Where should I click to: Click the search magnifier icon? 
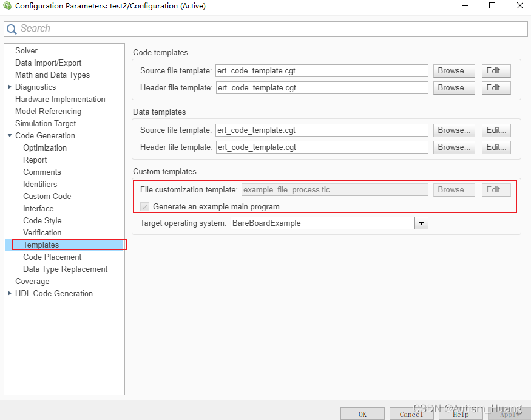[12, 29]
